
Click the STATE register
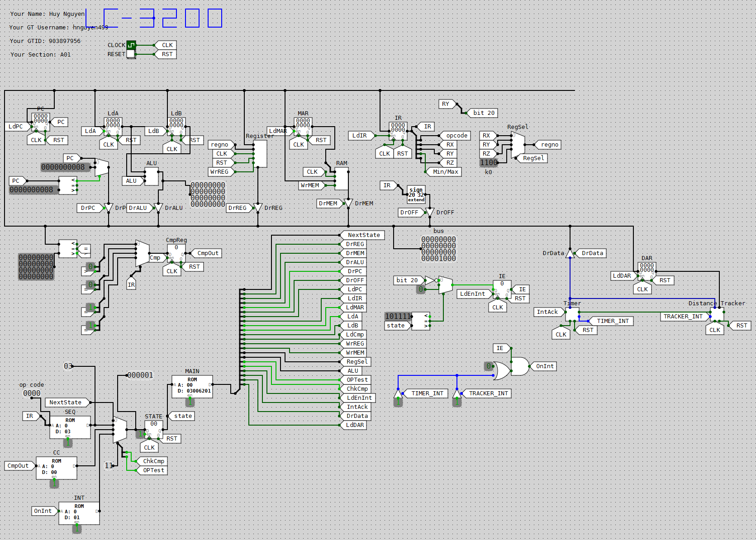tap(154, 430)
